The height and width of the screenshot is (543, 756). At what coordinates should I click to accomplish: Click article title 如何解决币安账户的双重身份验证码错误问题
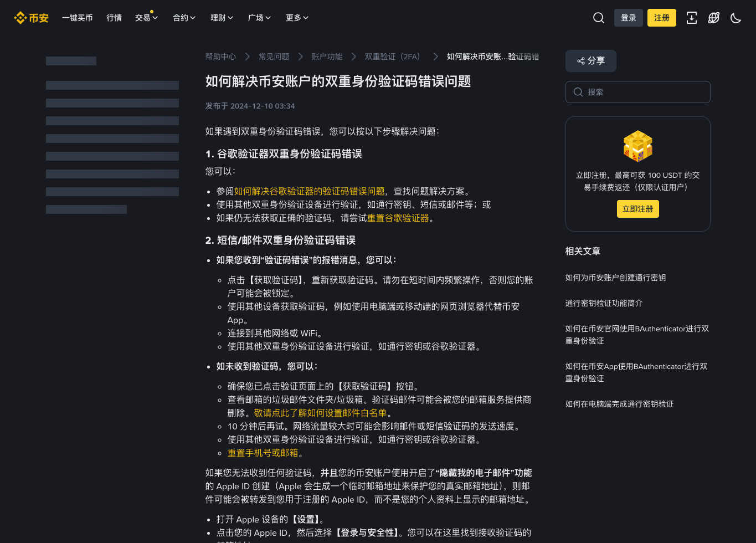pyautogui.click(x=338, y=81)
